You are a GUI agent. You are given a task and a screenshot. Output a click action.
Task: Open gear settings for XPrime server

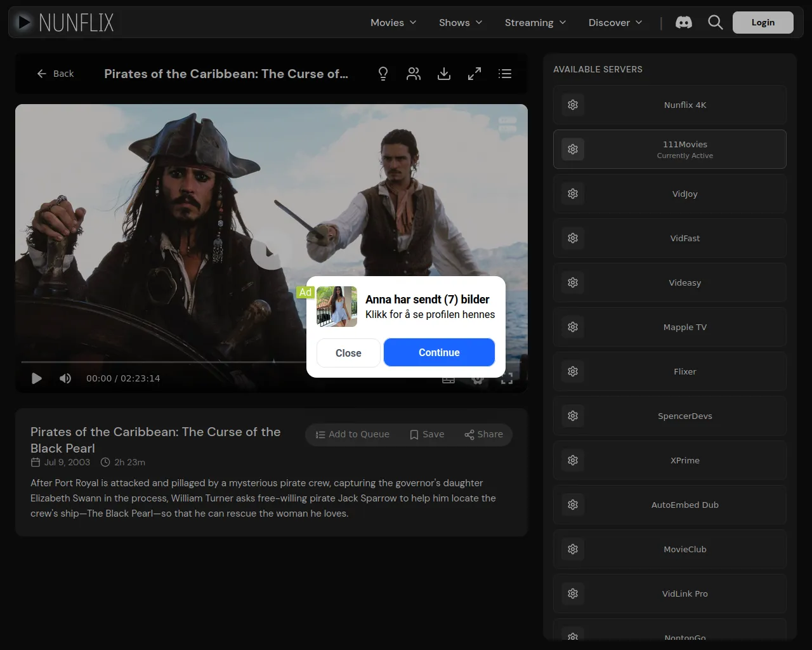click(x=573, y=460)
